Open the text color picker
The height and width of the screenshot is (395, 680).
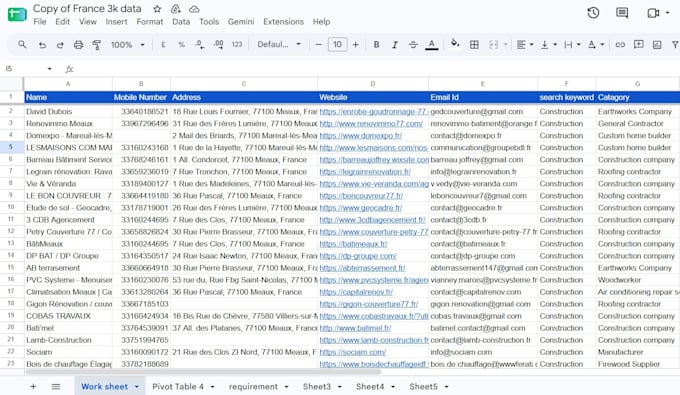(x=431, y=45)
